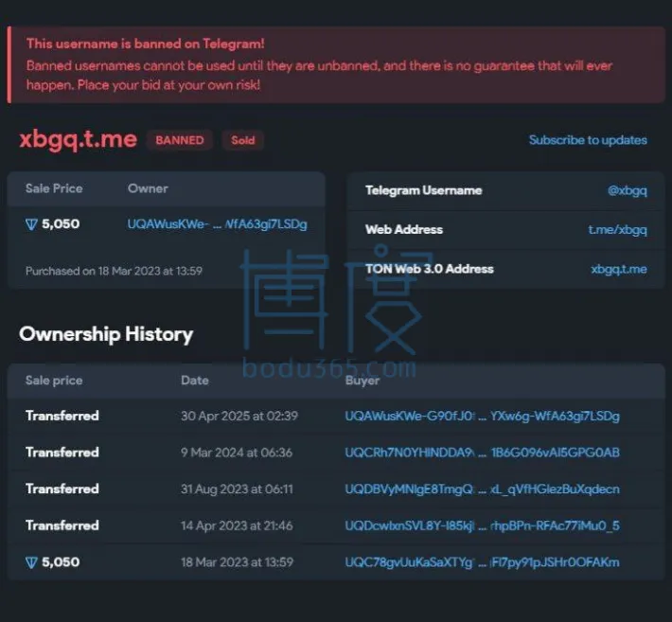Image resolution: width=672 pixels, height=622 pixels.
Task: Select the text "Purchased on 18 Mar 2023 at 13:59"
Action: click(x=114, y=271)
